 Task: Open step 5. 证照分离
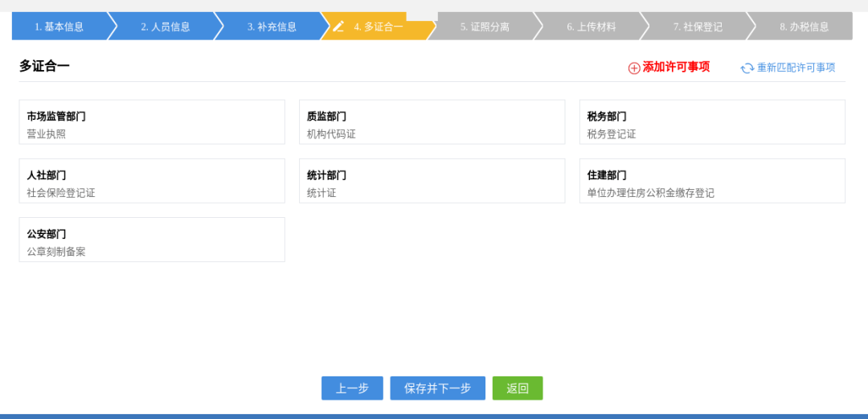485,27
